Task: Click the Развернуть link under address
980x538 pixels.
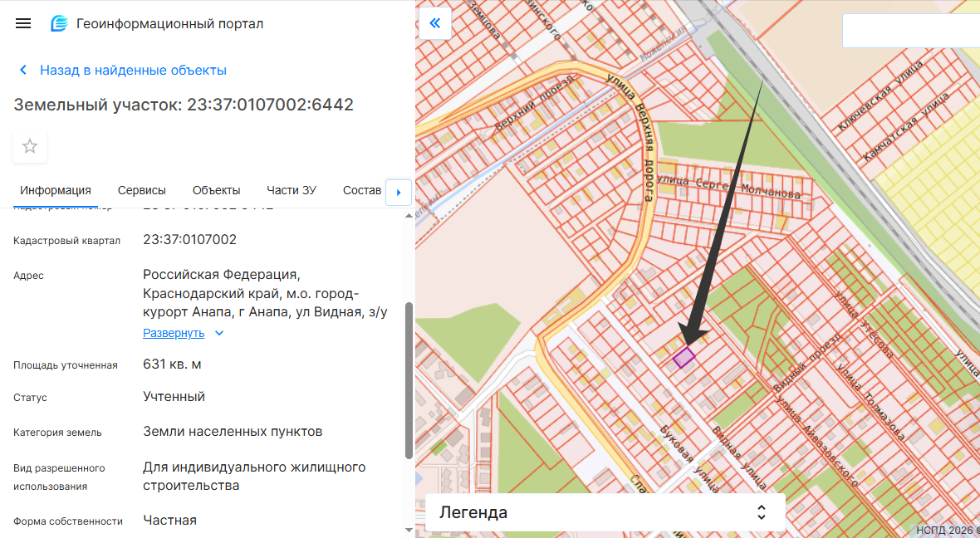Action: pos(174,333)
